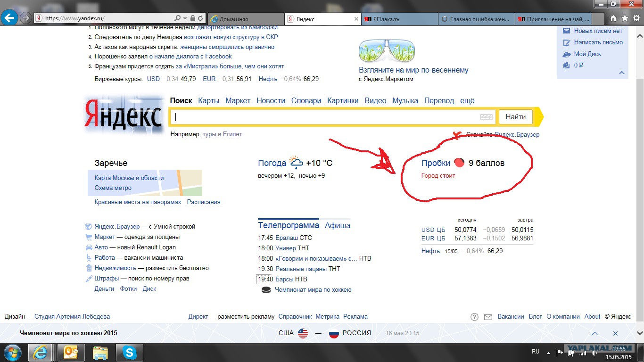
Task: Click the Работа seat icon
Action: [89, 258]
